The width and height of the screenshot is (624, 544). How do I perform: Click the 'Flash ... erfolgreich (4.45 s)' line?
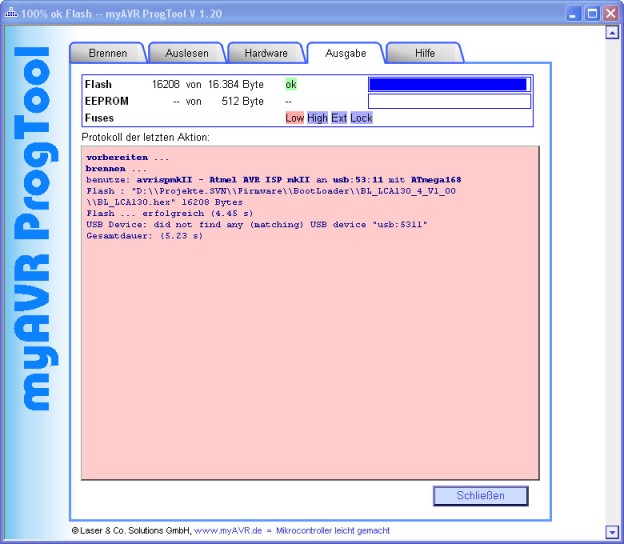click(x=169, y=213)
